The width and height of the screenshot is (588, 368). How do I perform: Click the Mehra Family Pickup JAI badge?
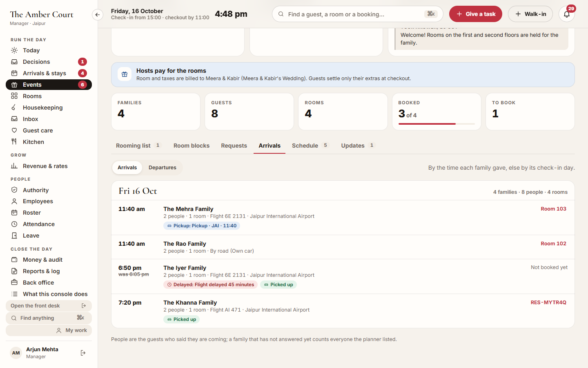click(202, 226)
